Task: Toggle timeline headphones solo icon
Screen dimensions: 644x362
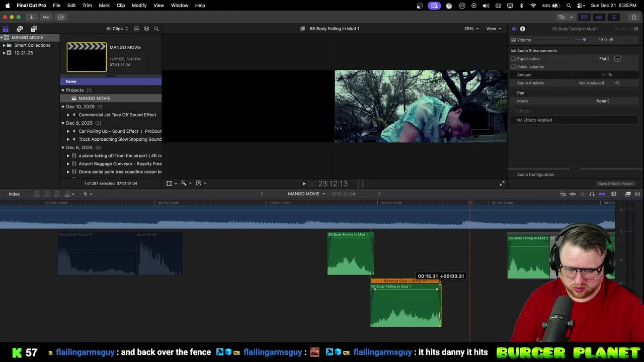Action: pos(592,194)
